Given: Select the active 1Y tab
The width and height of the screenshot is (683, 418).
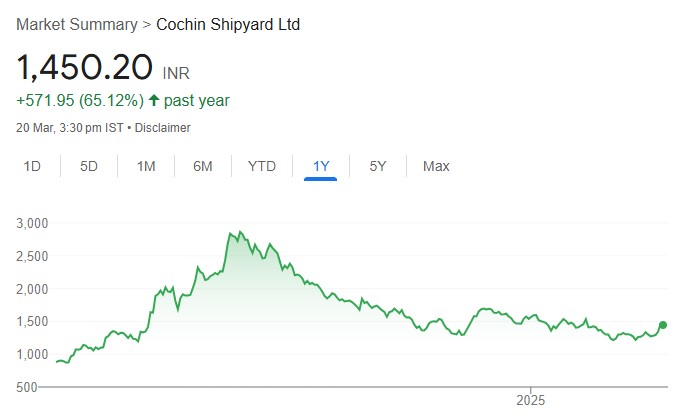Looking at the screenshot, I should click(321, 166).
